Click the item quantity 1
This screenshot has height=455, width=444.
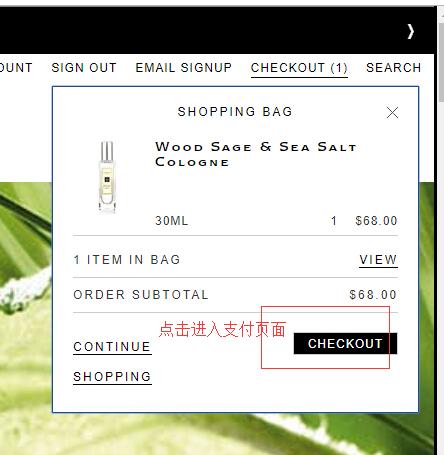click(334, 221)
